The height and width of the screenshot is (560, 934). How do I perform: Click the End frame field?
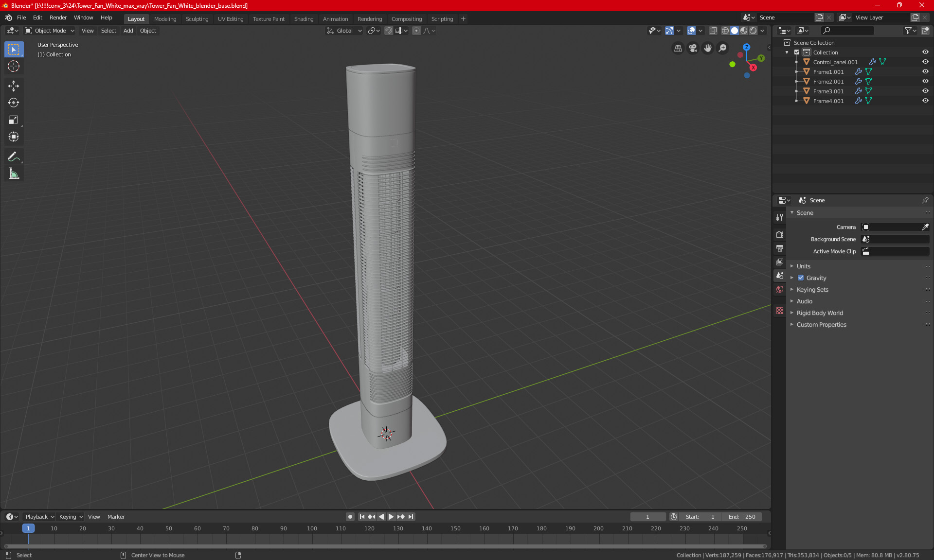coord(742,517)
